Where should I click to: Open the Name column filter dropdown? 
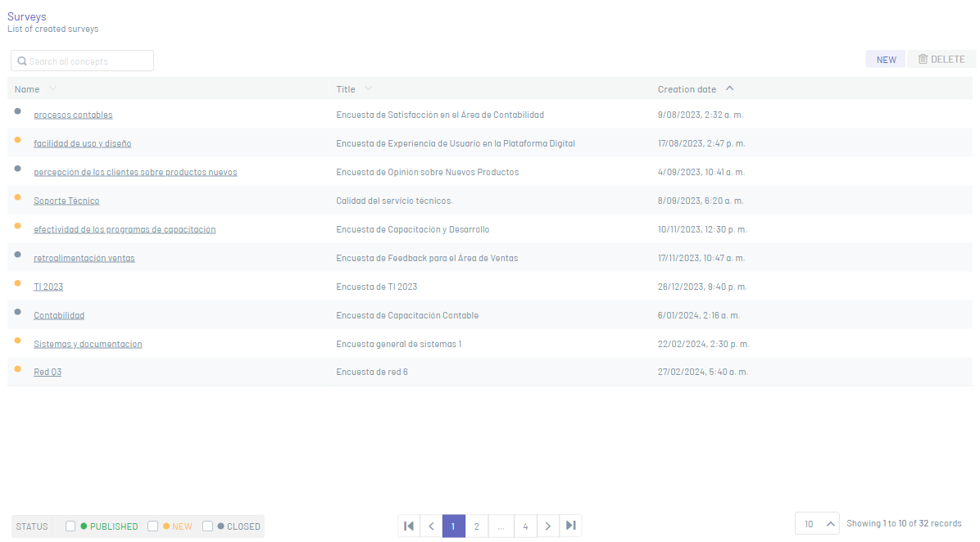pyautogui.click(x=53, y=88)
